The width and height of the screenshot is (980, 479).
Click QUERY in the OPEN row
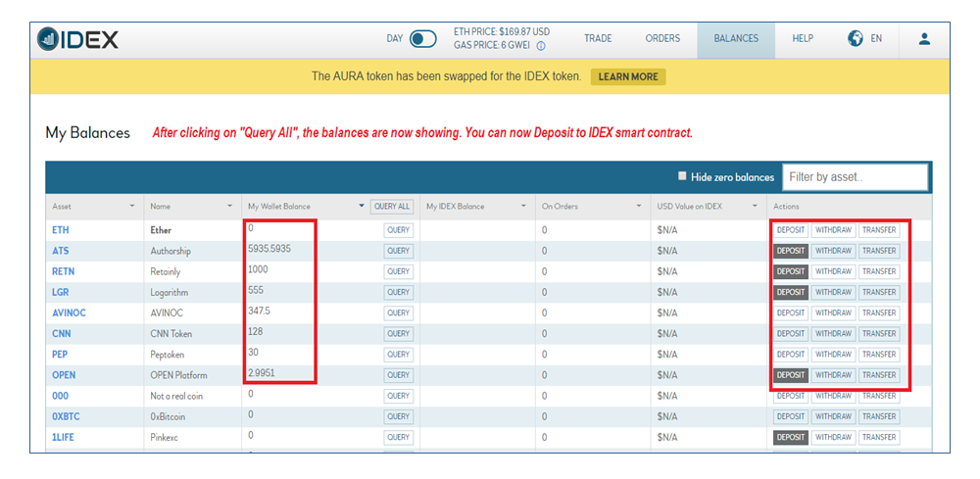click(398, 375)
